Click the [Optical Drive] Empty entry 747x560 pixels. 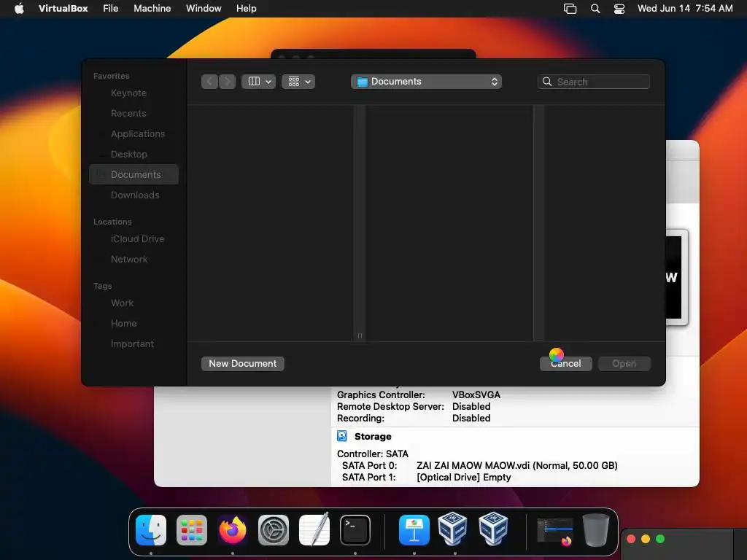tap(463, 477)
